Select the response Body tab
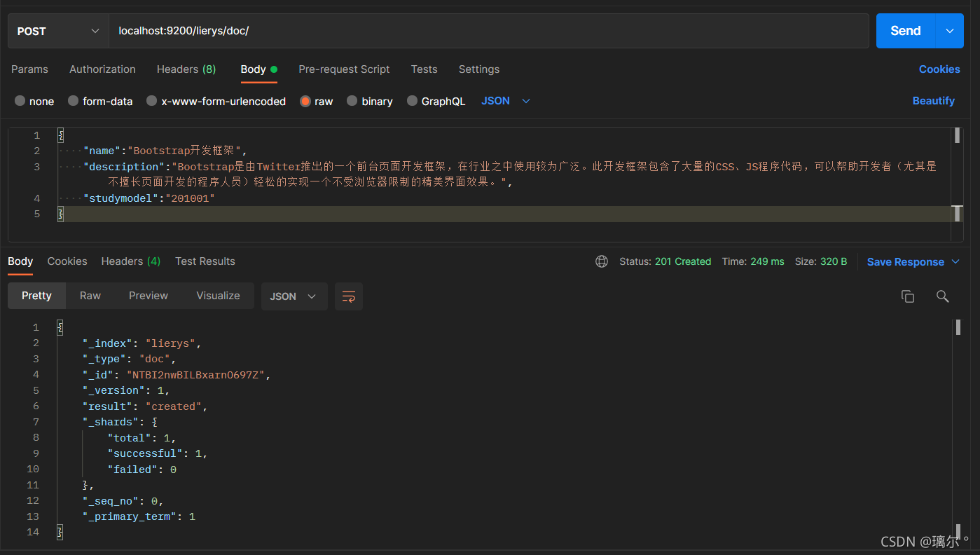This screenshot has width=980, height=555. (x=20, y=261)
